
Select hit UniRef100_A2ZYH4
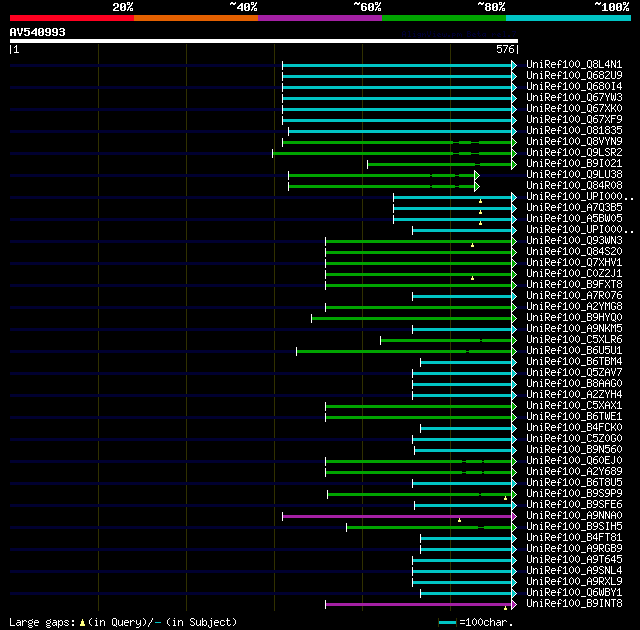pos(574,395)
